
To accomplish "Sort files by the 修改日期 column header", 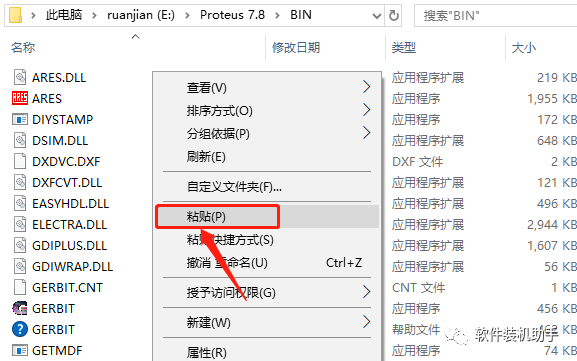I will 296,47.
